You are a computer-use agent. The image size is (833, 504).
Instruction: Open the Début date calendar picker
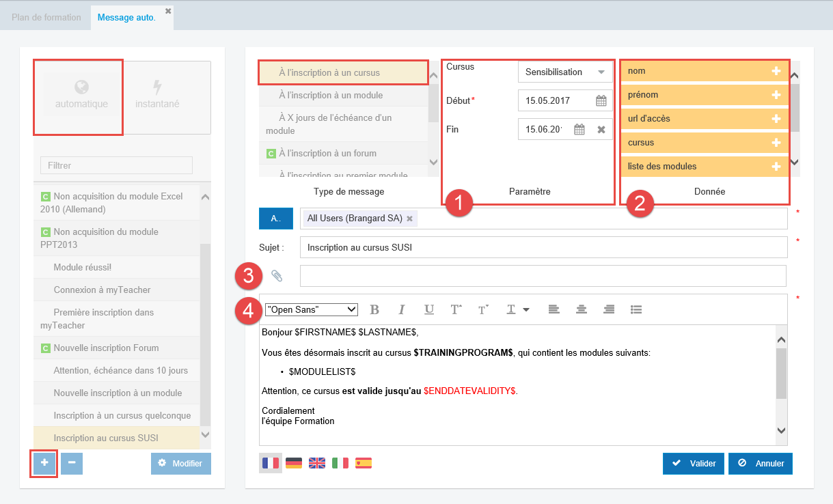tap(601, 101)
